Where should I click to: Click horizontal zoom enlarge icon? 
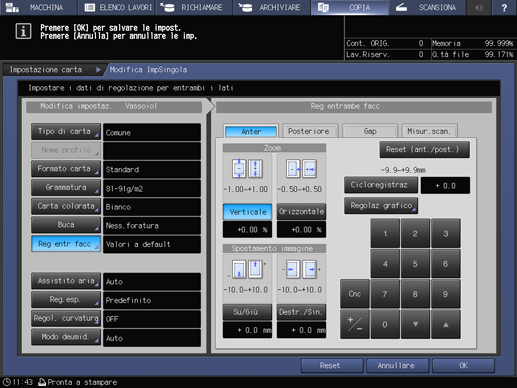(x=309, y=169)
